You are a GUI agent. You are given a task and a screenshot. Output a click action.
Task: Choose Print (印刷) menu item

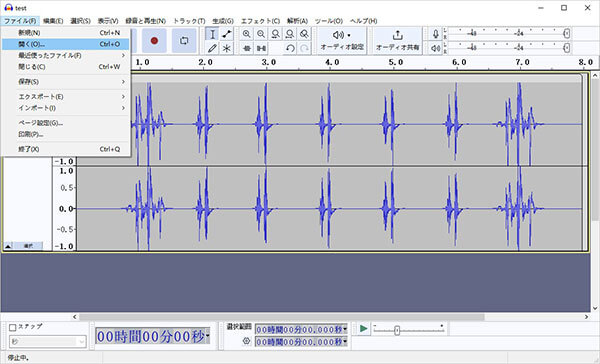click(65, 134)
